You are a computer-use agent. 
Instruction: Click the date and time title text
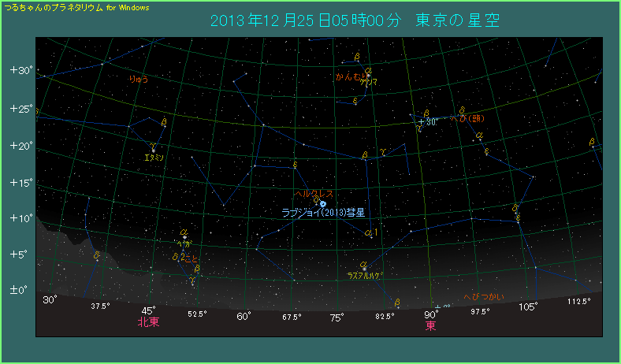click(355, 19)
